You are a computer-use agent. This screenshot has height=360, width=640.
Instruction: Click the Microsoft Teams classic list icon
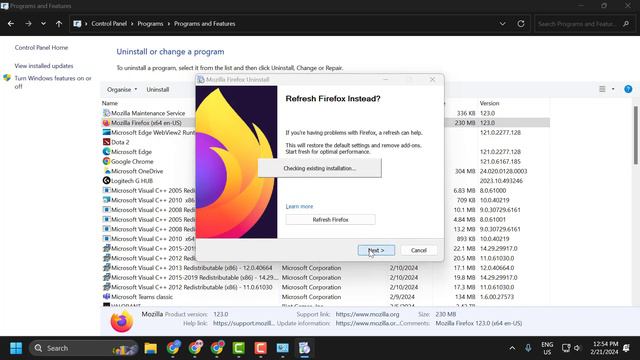107,296
